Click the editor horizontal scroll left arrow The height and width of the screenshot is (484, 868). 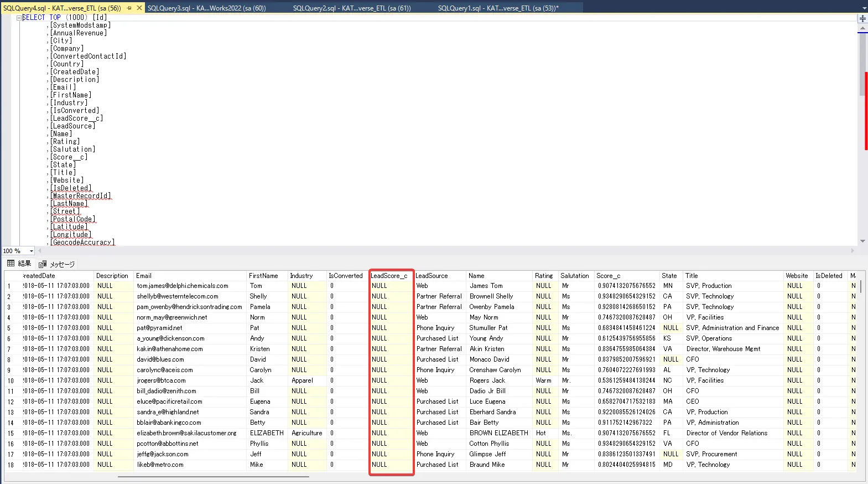[x=39, y=251]
